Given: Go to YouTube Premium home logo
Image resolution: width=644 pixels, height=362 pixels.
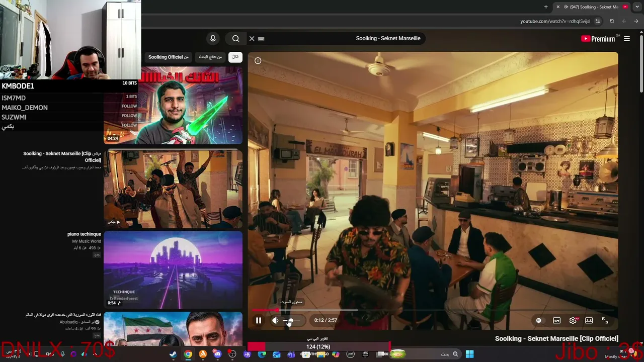Looking at the screenshot, I should coord(599,39).
